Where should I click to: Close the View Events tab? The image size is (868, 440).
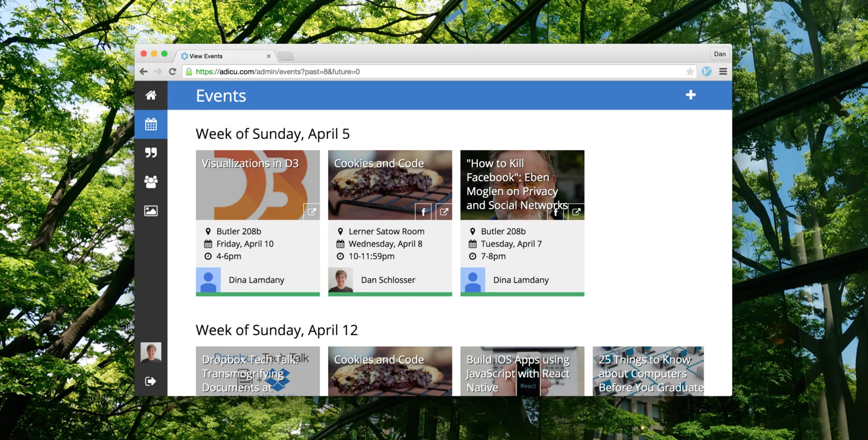(269, 56)
